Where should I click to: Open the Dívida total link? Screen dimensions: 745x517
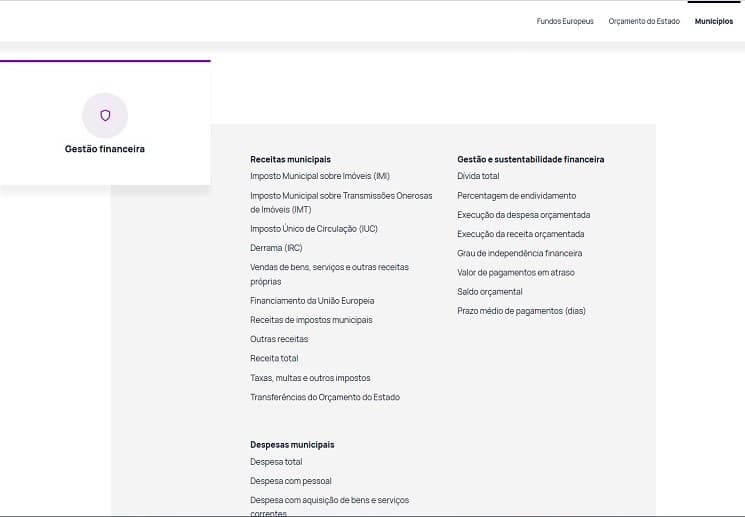pyautogui.click(x=478, y=176)
